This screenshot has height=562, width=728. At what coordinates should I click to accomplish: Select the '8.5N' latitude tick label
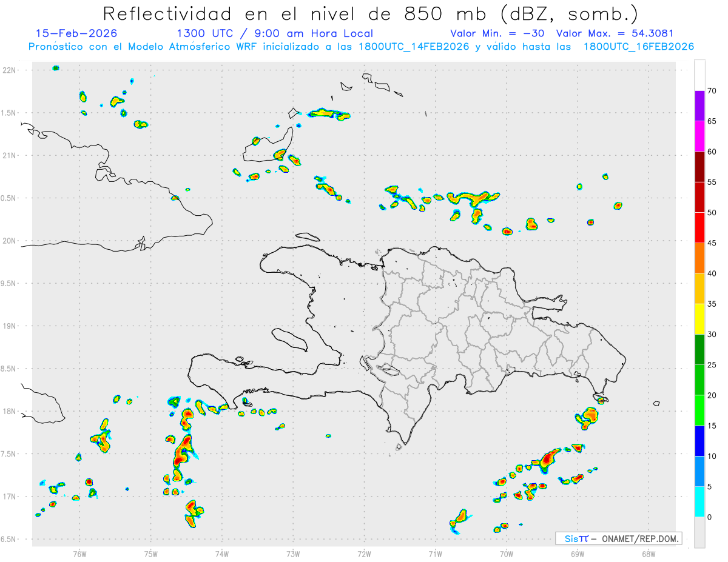(9, 369)
